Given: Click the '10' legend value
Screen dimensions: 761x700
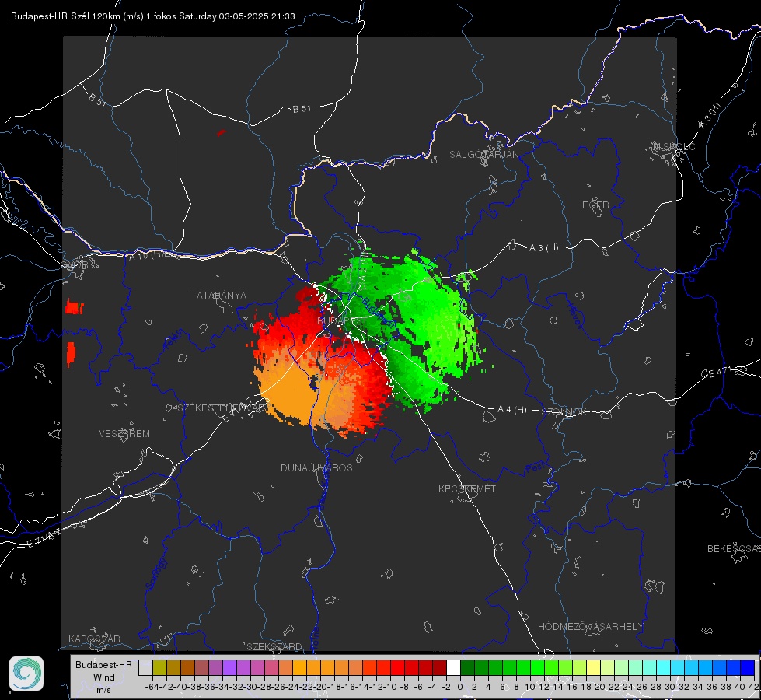Looking at the screenshot, I should [530, 687].
